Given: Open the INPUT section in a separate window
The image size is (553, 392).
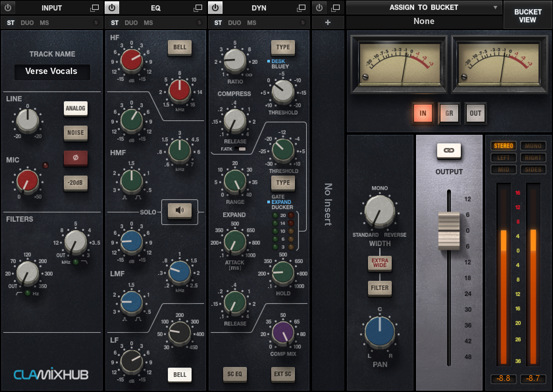Looking at the screenshot, I should pos(95,8).
